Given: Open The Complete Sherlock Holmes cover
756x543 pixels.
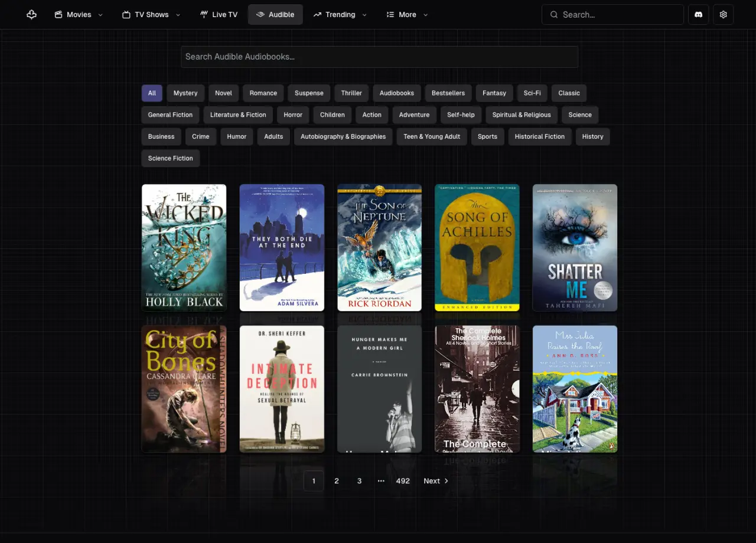Looking at the screenshot, I should click(x=477, y=389).
